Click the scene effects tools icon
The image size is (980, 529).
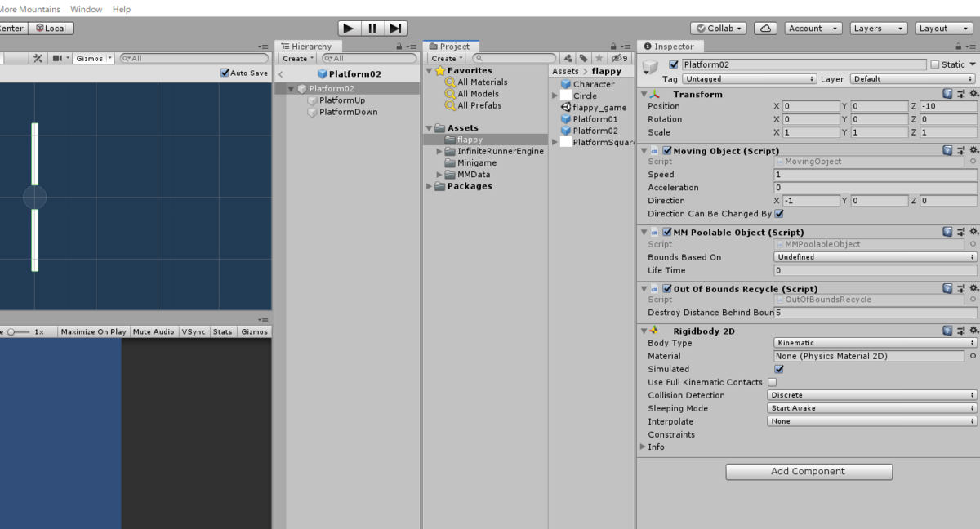click(x=37, y=58)
